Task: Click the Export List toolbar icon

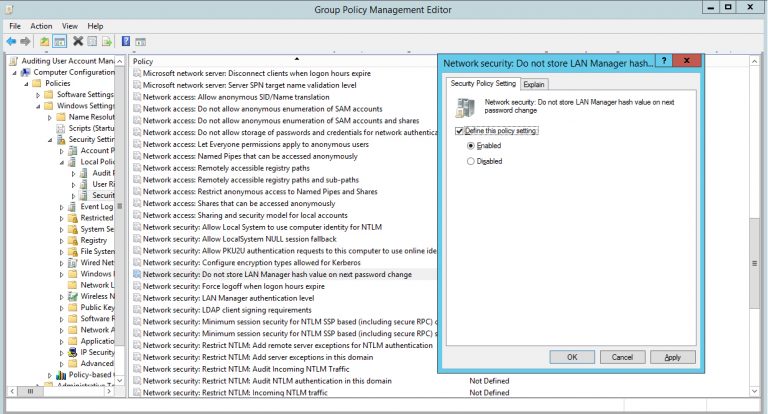Action: coord(107,41)
